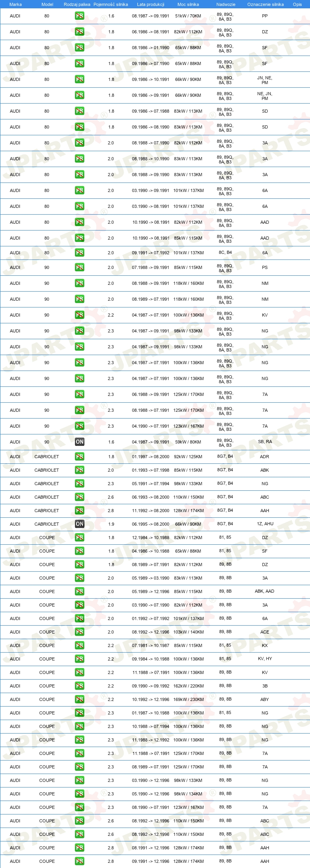Click production dates 01.1997 -> 08.2000
Screen dimensions: 310x868
click(x=151, y=457)
